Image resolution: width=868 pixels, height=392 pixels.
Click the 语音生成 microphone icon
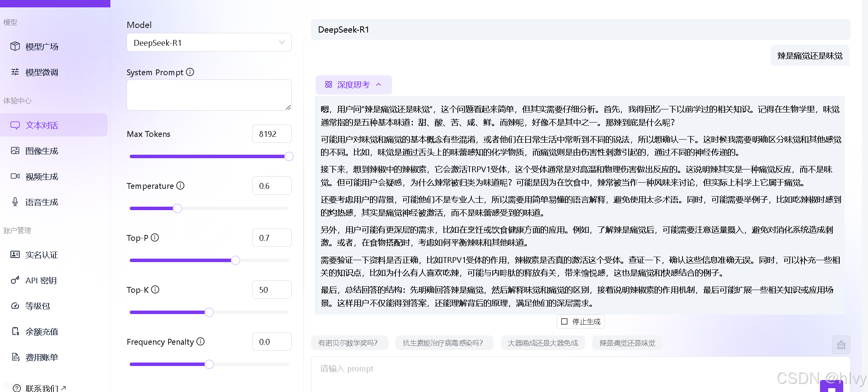[15, 202]
